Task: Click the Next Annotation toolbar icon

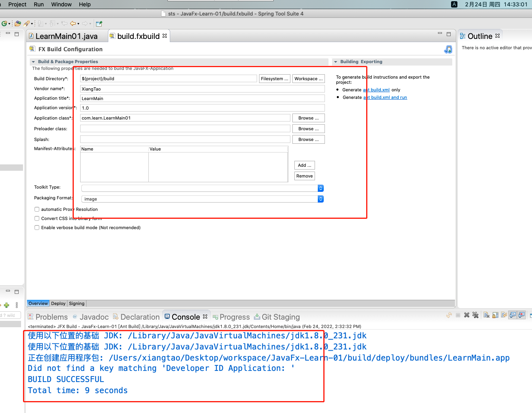Action: [40, 23]
